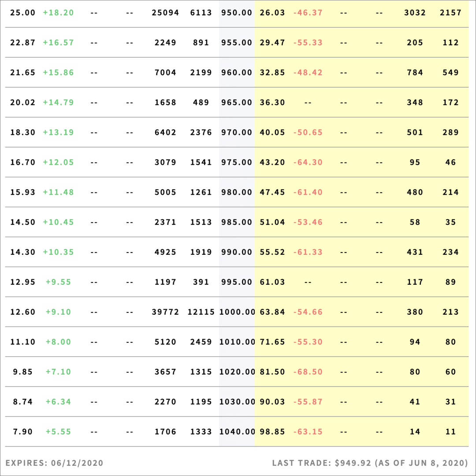This screenshot has height=476, width=476.
Task: Click call last price 25.00
Action: [x=22, y=13]
